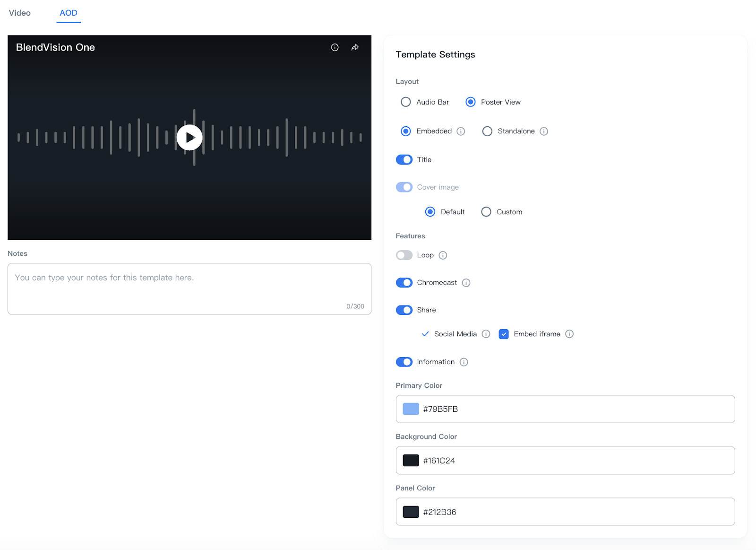The height and width of the screenshot is (550, 756).
Task: Choose the Standalone layout mode
Action: pyautogui.click(x=487, y=131)
